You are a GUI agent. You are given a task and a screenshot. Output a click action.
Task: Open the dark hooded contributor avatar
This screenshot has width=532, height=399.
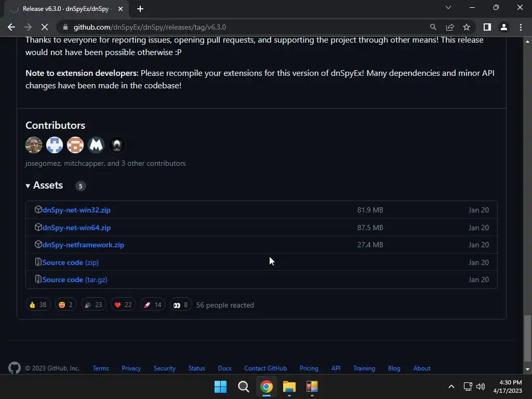[x=117, y=145]
